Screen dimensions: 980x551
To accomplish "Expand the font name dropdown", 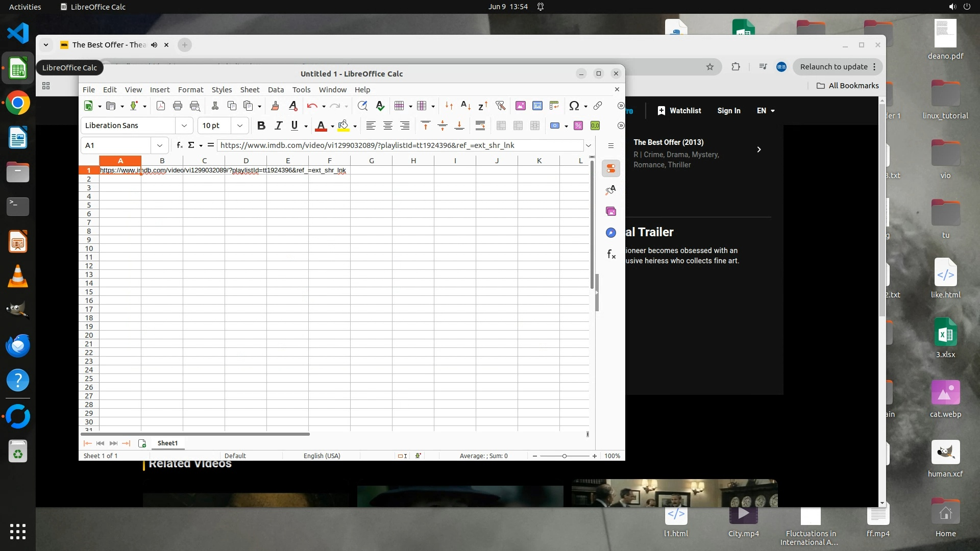I will [x=184, y=126].
